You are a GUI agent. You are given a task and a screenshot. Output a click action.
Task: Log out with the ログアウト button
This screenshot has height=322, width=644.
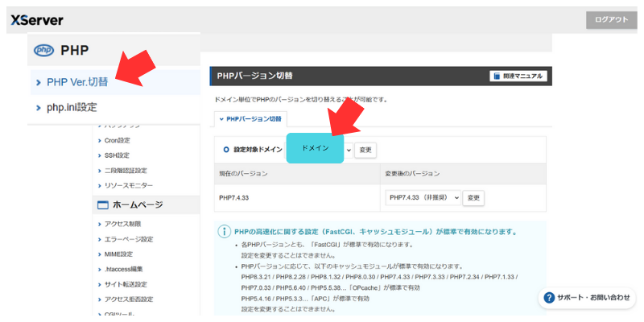coord(612,19)
